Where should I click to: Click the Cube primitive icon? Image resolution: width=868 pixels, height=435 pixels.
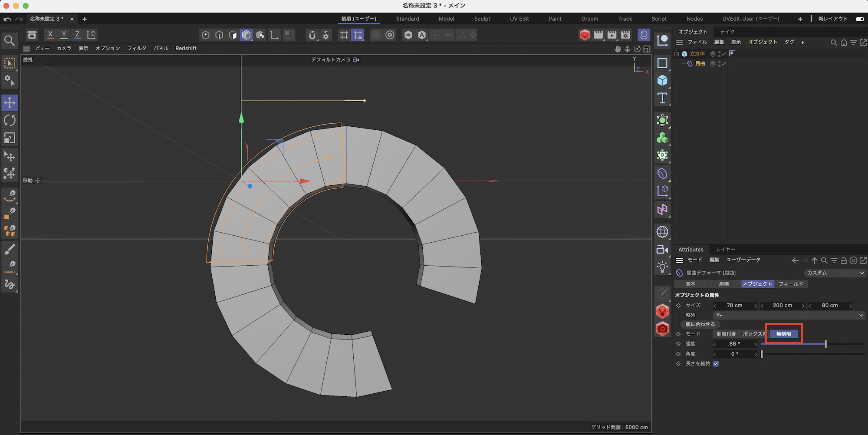(662, 80)
